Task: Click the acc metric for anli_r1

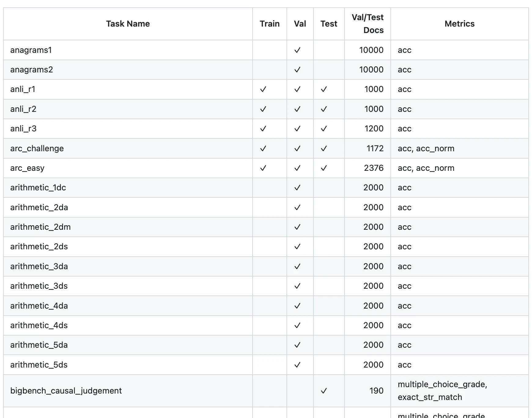Action: [x=405, y=89]
